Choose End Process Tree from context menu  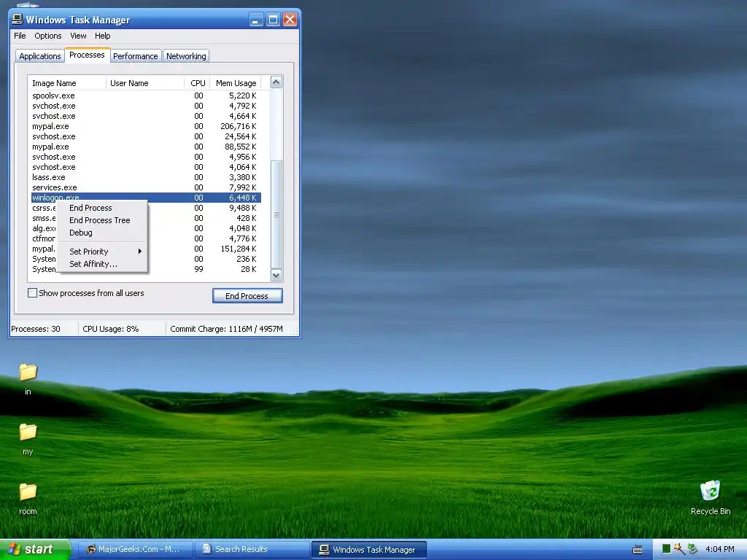(102, 220)
